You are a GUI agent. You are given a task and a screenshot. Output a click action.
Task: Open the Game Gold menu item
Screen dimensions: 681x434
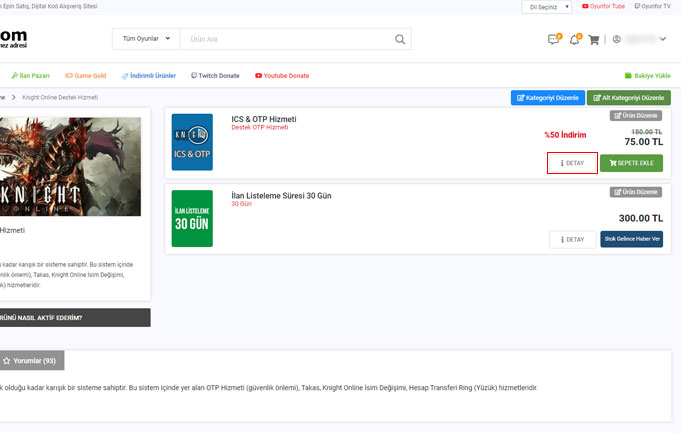85,75
